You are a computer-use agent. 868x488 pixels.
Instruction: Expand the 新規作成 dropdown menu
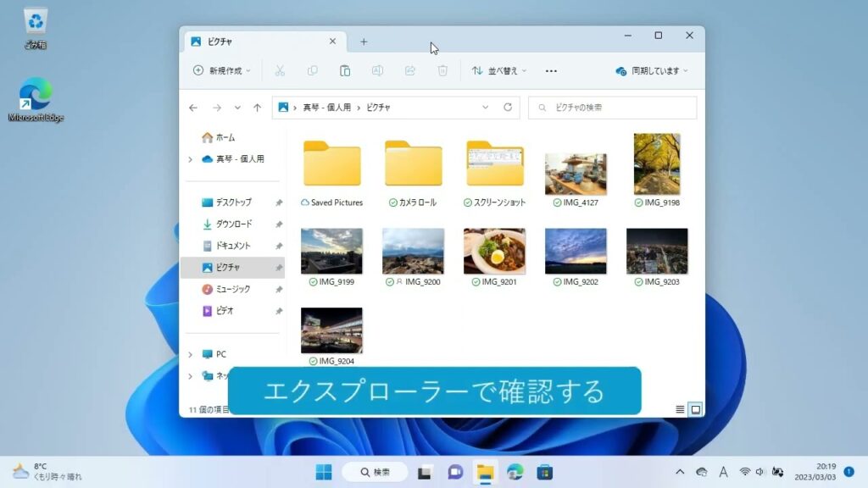(x=224, y=71)
